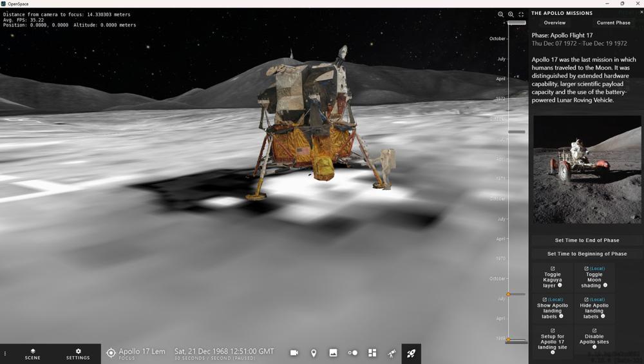Show Apollo landing labels

[x=553, y=308]
